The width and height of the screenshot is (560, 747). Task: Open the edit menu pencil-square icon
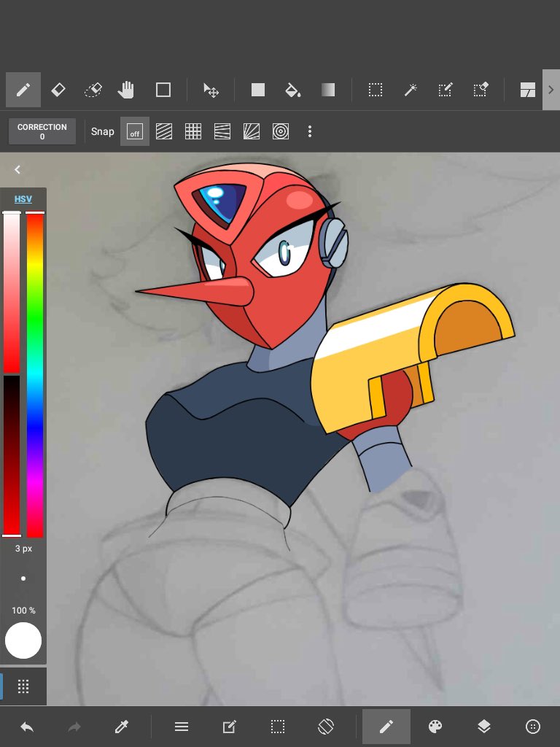pyautogui.click(x=230, y=727)
